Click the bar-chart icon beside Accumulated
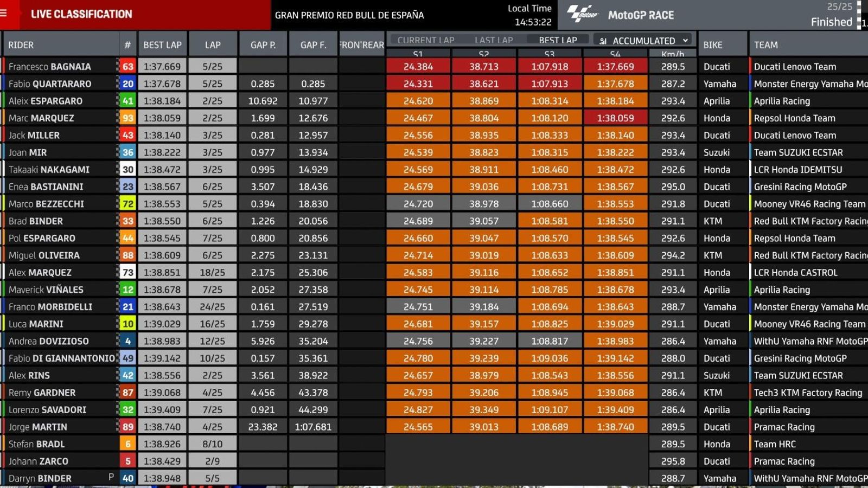The height and width of the screenshot is (488, 868). pos(603,41)
